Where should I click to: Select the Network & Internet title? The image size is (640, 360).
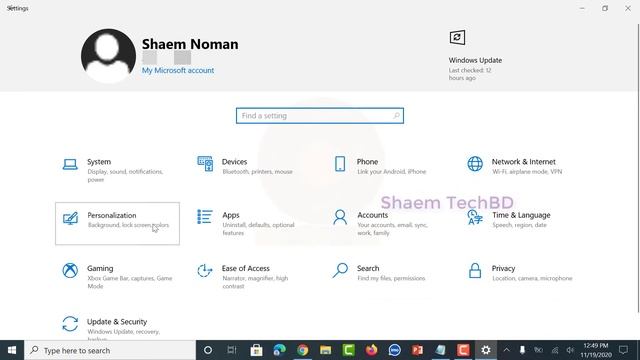pyautogui.click(x=524, y=162)
